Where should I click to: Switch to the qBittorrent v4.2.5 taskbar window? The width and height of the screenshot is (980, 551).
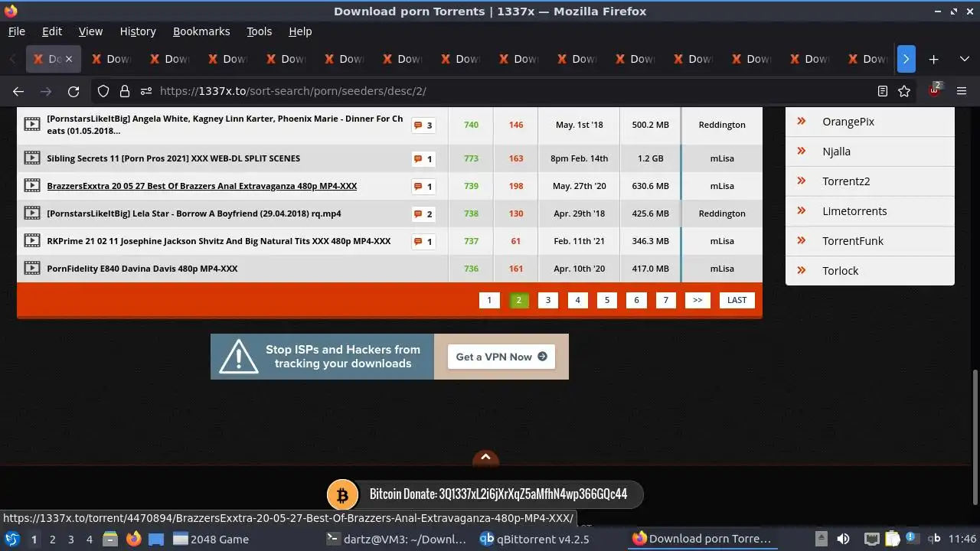[x=534, y=540]
